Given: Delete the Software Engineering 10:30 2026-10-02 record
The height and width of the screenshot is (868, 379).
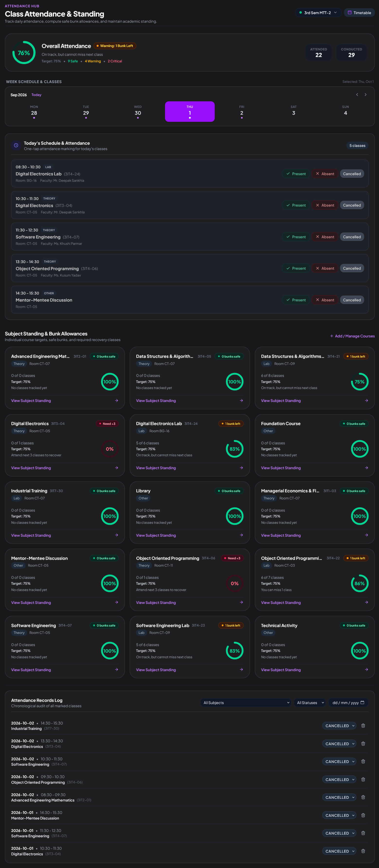Looking at the screenshot, I should pos(363,761).
